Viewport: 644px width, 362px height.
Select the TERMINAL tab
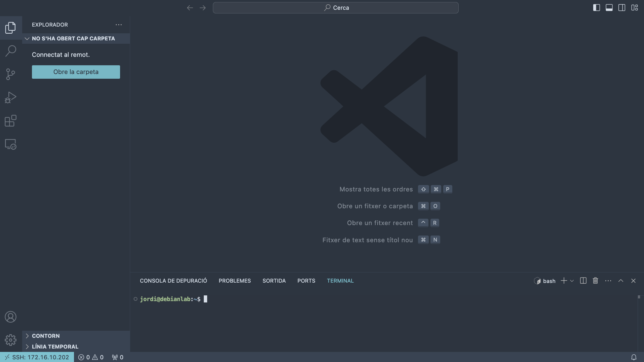[x=340, y=281]
